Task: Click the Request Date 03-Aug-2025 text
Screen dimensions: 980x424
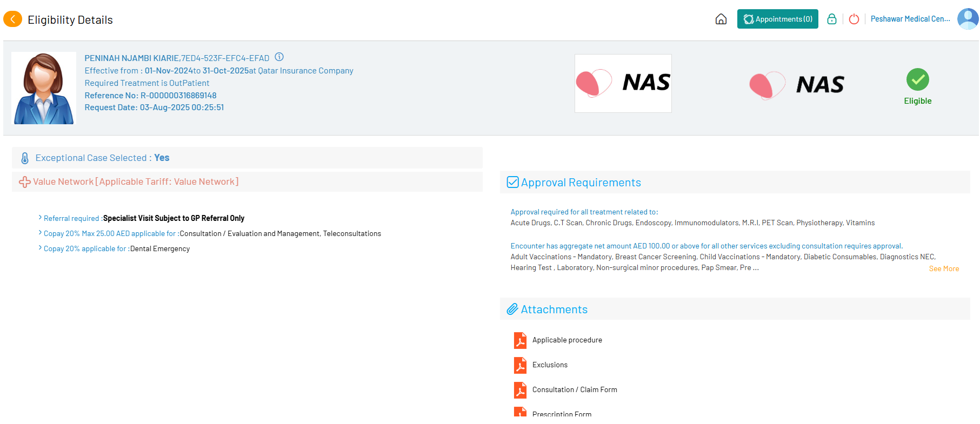Action: pyautogui.click(x=154, y=107)
